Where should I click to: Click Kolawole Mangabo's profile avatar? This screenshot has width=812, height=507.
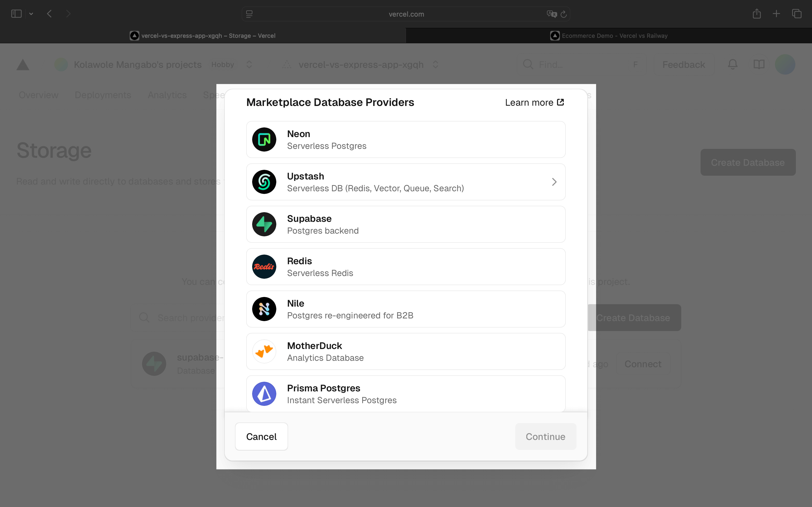pyautogui.click(x=785, y=64)
